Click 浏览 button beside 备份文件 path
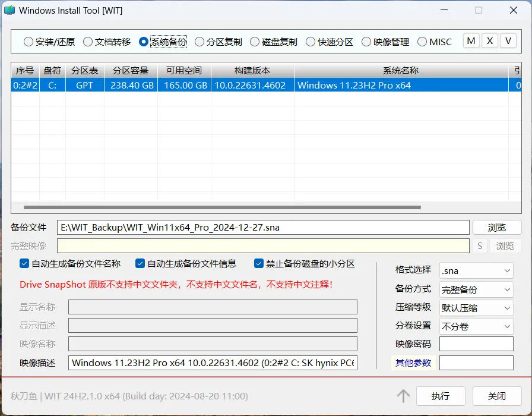This screenshot has width=532, height=416. pos(497,227)
